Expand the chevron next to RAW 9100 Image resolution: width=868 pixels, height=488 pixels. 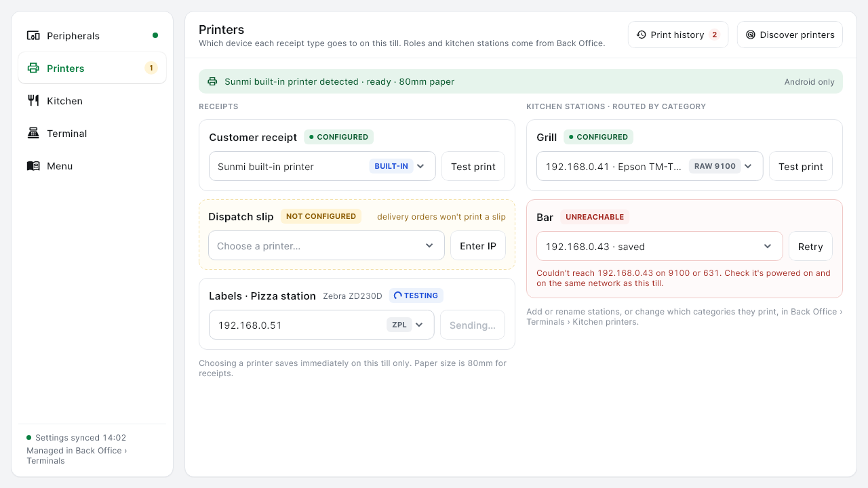pos(748,166)
